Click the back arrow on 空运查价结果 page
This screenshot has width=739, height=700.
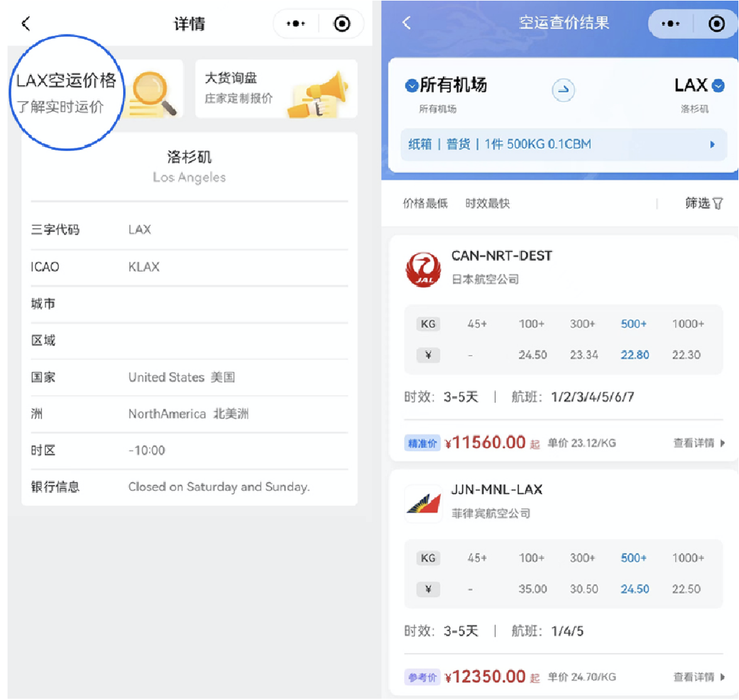[x=407, y=23]
